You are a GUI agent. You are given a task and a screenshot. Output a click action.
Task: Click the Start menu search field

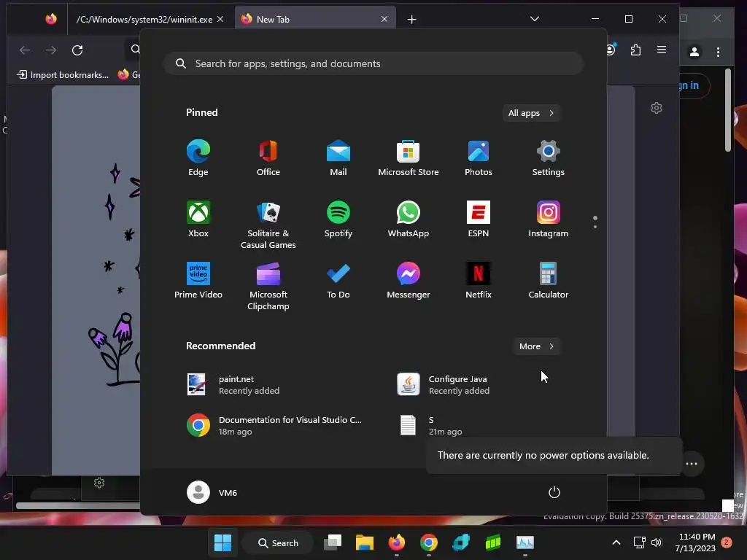point(373,64)
